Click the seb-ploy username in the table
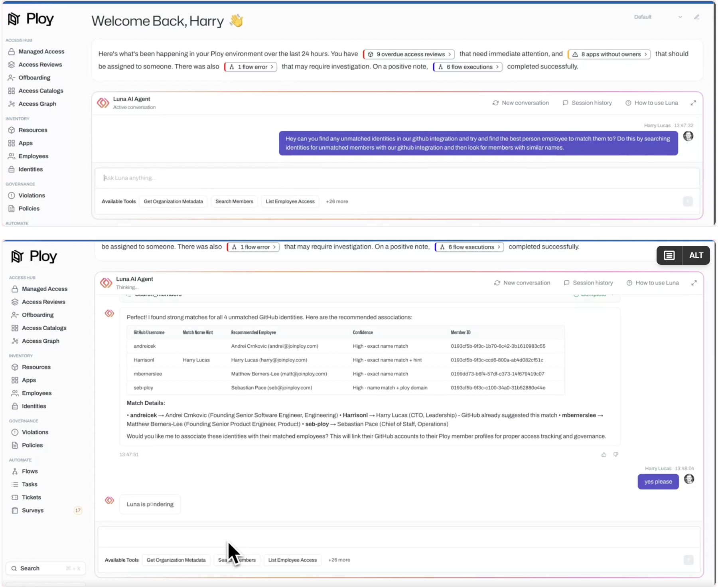718x588 pixels. point(143,388)
